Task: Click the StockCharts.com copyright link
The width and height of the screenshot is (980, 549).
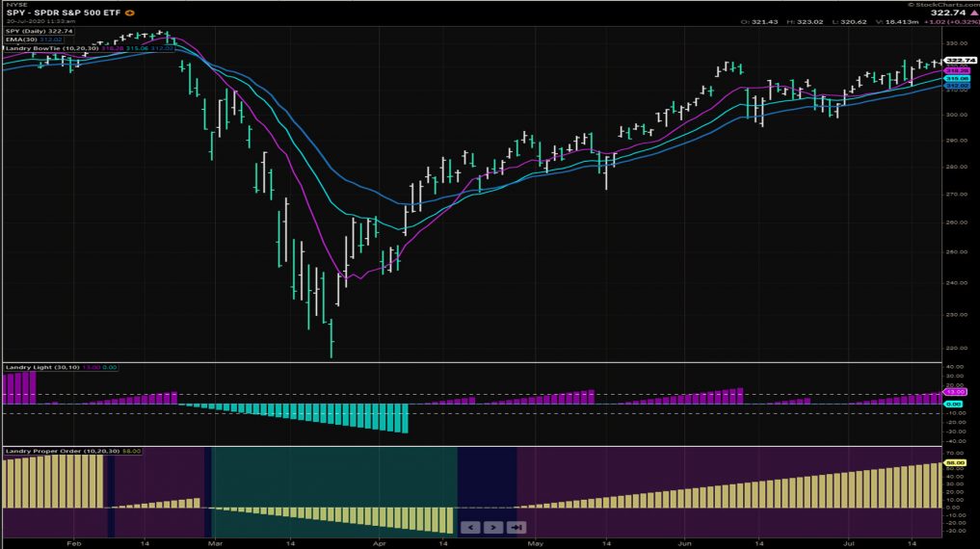Action: click(943, 5)
